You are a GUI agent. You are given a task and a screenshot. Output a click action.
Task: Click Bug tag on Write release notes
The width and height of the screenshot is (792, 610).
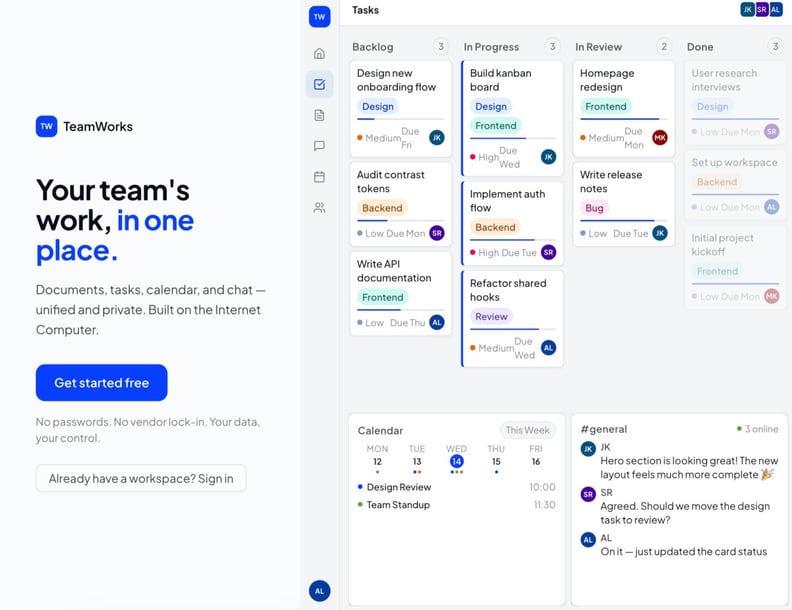595,208
